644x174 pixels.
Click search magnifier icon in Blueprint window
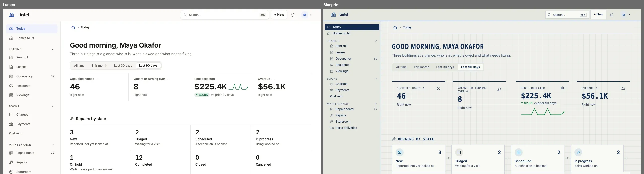pyautogui.click(x=549, y=15)
